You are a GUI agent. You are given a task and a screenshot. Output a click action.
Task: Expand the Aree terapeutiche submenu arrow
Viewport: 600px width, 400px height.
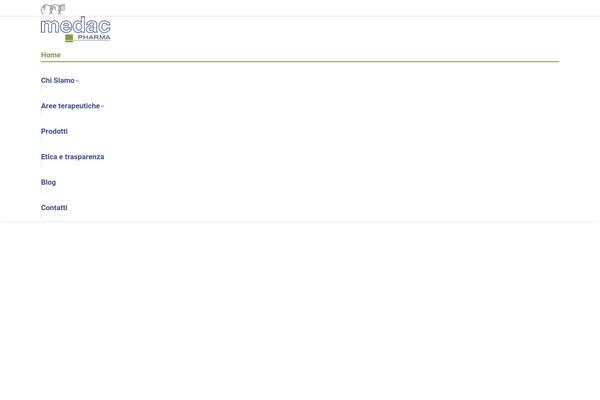click(102, 107)
